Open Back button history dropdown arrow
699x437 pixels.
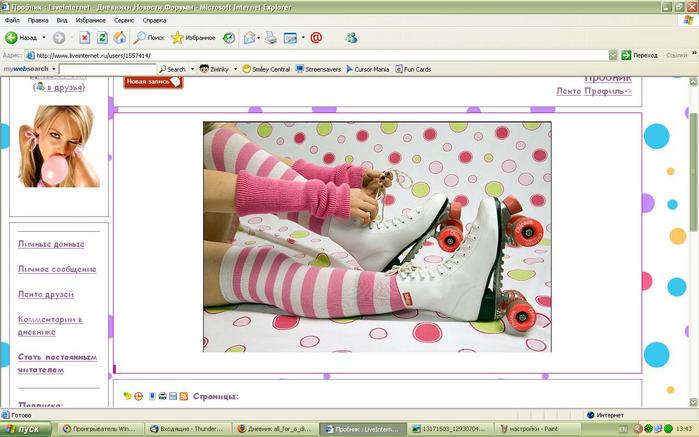click(x=44, y=38)
